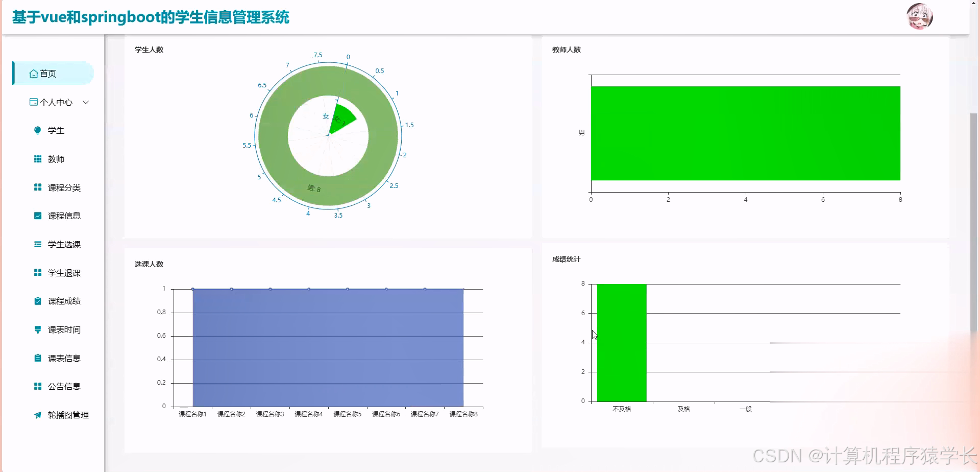Open 课程成绩 in the sidebar
Viewport: 980px width, 472px height.
coord(53,301)
